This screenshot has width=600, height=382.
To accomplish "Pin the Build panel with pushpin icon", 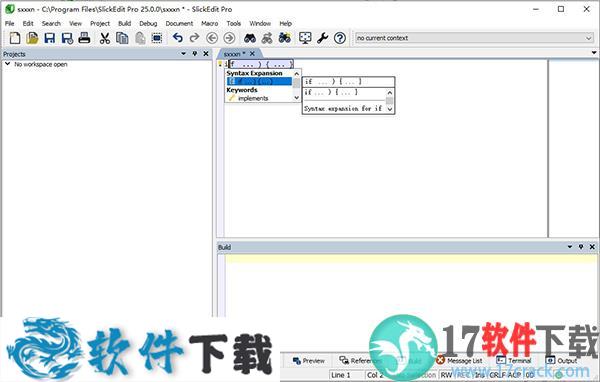I will coord(581,247).
